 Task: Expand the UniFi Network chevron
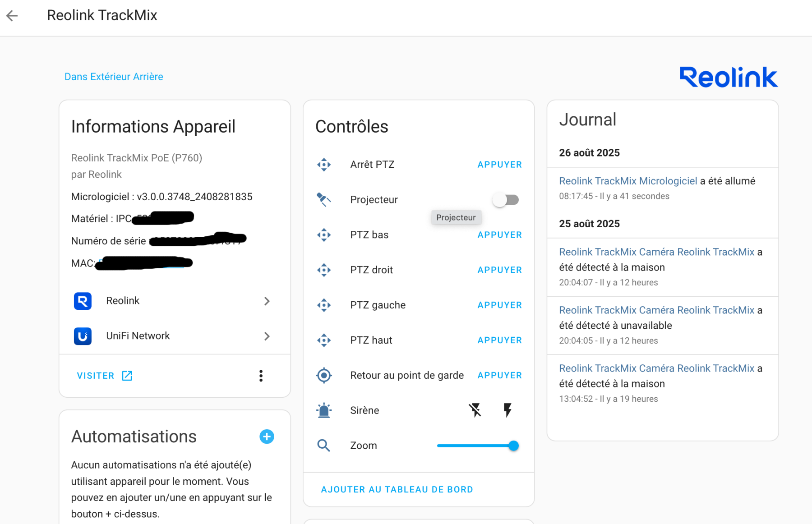[267, 336]
